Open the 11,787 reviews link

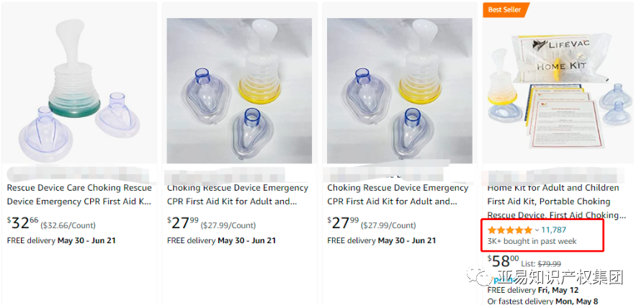554,230
